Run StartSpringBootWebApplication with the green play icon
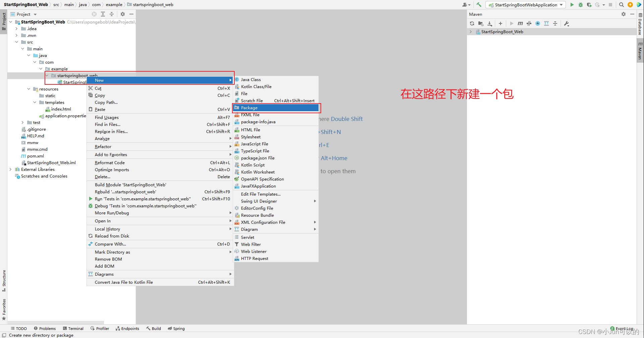644x338 pixels. [x=572, y=5]
